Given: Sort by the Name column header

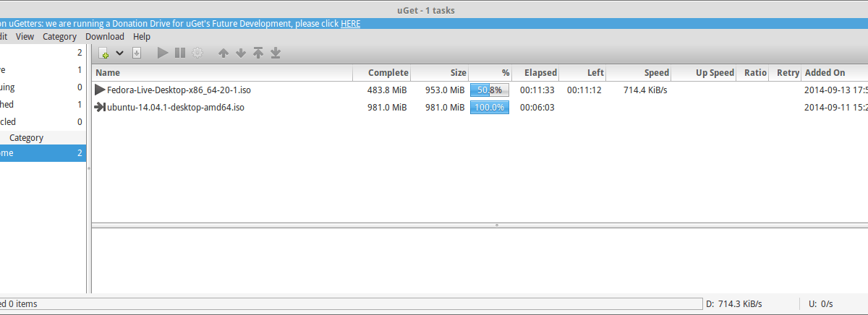Looking at the screenshot, I should (222, 72).
